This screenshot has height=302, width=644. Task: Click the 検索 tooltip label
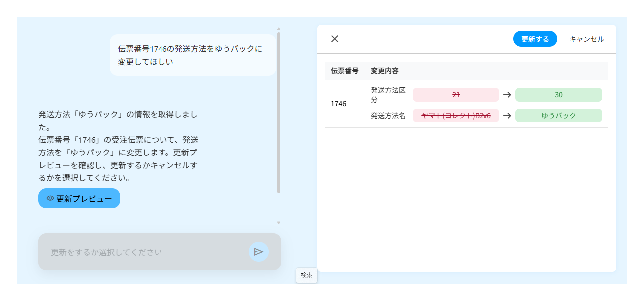[x=307, y=275]
